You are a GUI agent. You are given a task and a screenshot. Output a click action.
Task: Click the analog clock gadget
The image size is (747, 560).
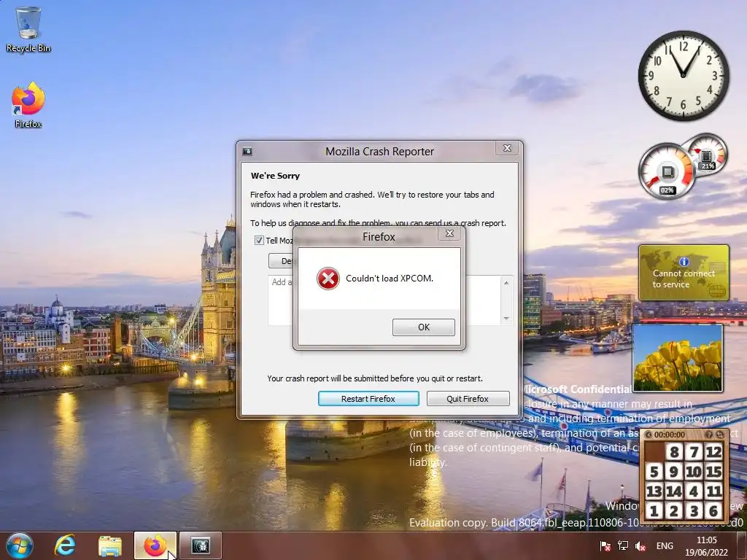pos(684,75)
